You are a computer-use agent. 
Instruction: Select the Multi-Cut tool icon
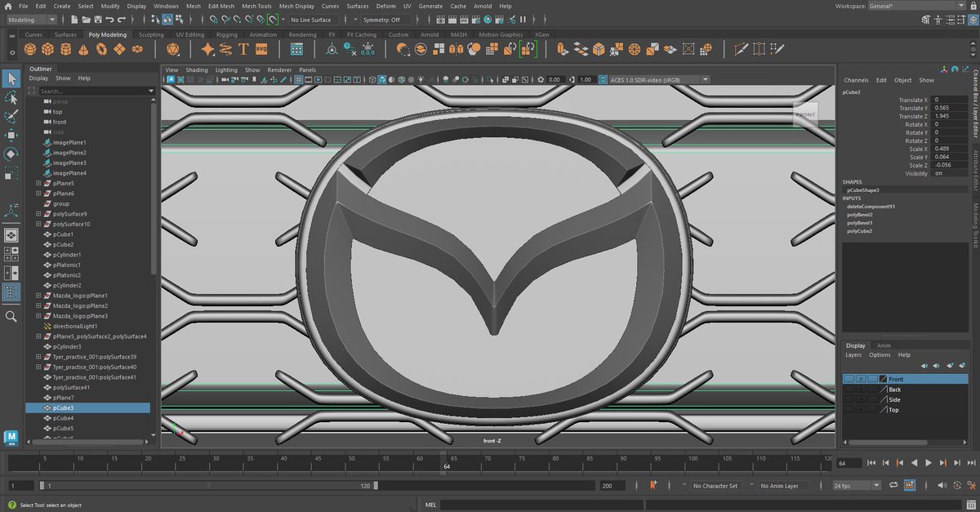tap(741, 50)
